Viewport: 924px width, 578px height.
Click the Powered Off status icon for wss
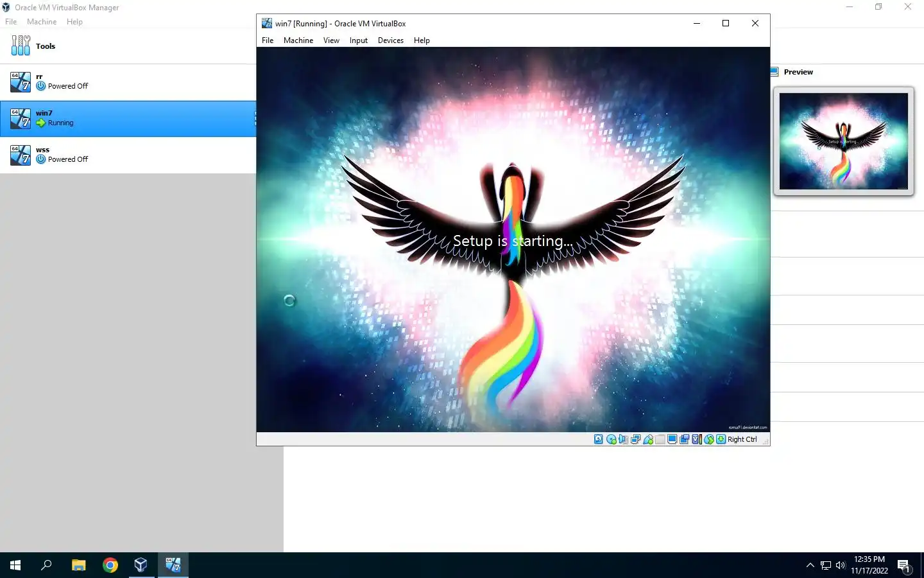[x=41, y=159]
